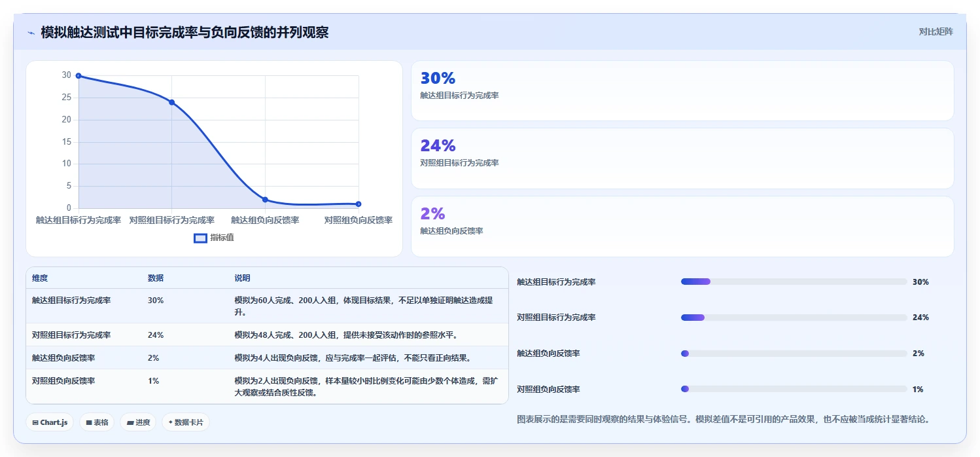980x457 pixels.
Task: Click the header icon beside the title
Action: click(31, 33)
